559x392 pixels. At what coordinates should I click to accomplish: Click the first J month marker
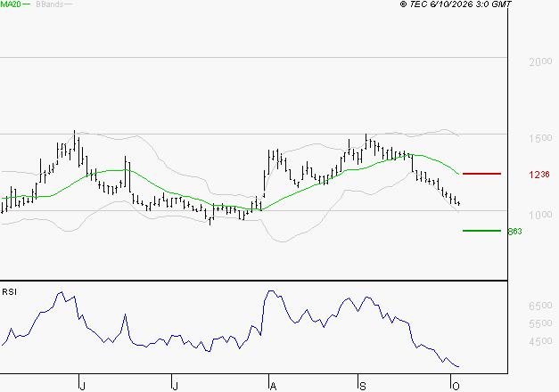[x=82, y=386]
